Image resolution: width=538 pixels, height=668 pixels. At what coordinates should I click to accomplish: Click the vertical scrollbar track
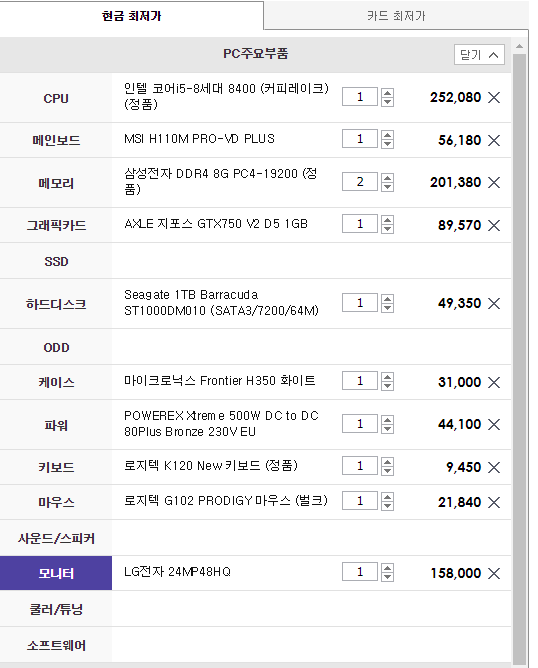519,358
